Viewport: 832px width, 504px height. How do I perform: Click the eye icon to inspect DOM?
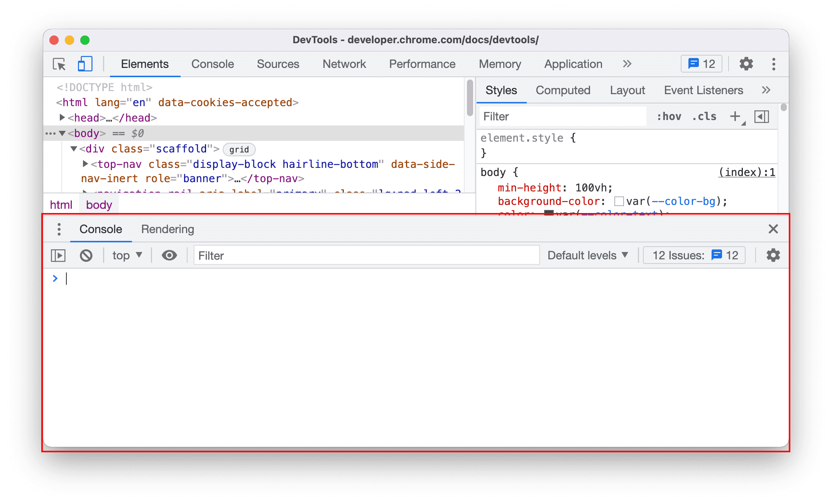pyautogui.click(x=169, y=255)
